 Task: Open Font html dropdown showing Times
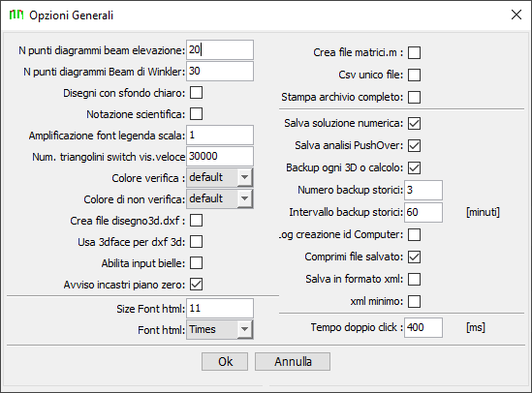220,329
